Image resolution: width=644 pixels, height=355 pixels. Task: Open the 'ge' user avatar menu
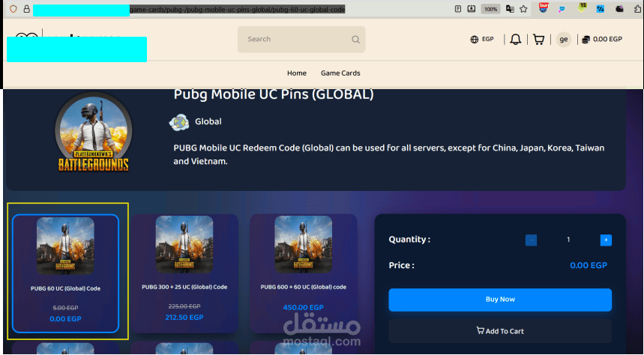564,40
